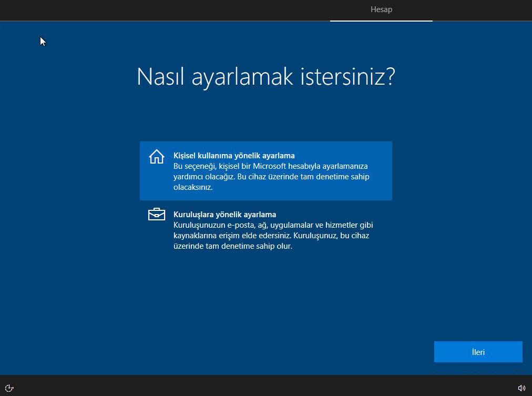Click the "Nasıl ayarlamak istersiniz?" heading

pyautogui.click(x=265, y=77)
